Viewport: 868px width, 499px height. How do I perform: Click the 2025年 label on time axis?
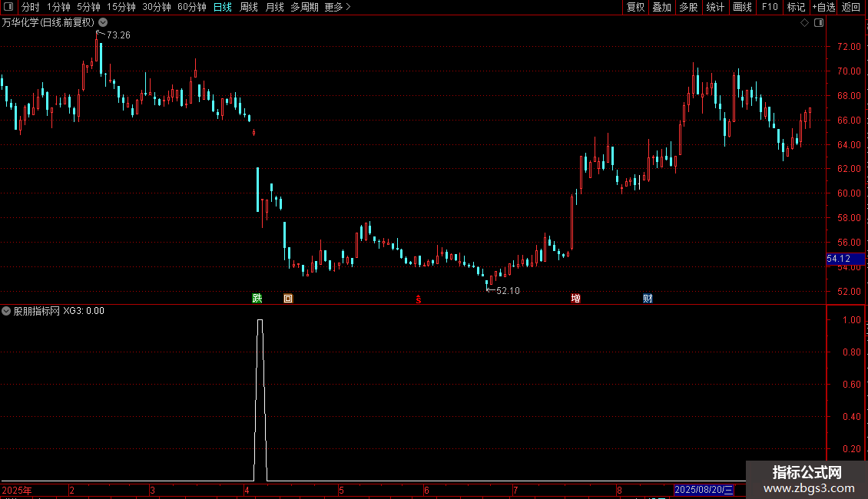point(17,490)
